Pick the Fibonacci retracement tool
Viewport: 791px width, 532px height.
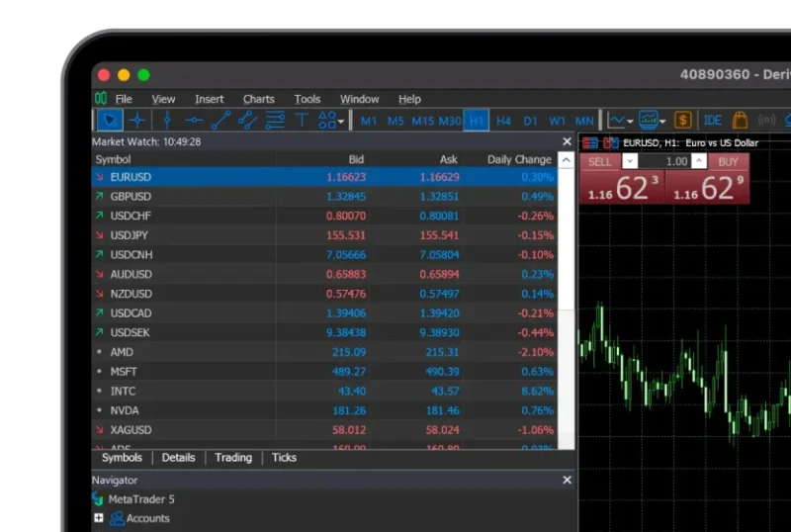click(x=275, y=121)
